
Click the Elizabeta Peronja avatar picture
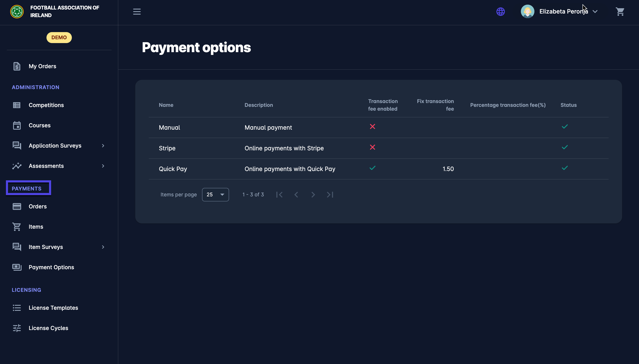tap(527, 11)
